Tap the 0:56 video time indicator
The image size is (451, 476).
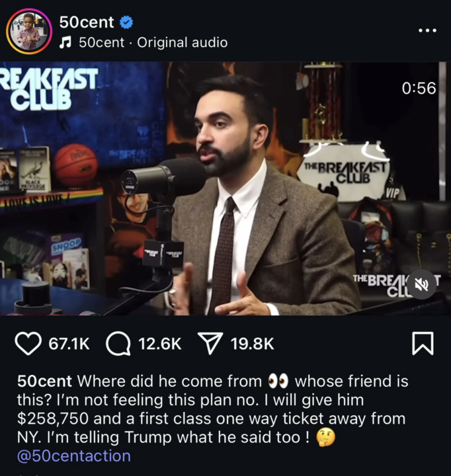pos(419,88)
